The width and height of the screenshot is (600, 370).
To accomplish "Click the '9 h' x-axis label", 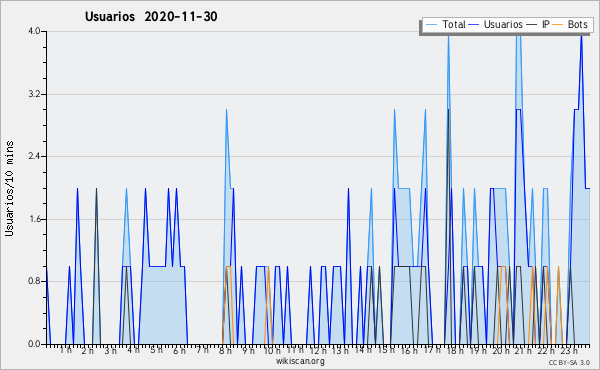I will tap(248, 350).
